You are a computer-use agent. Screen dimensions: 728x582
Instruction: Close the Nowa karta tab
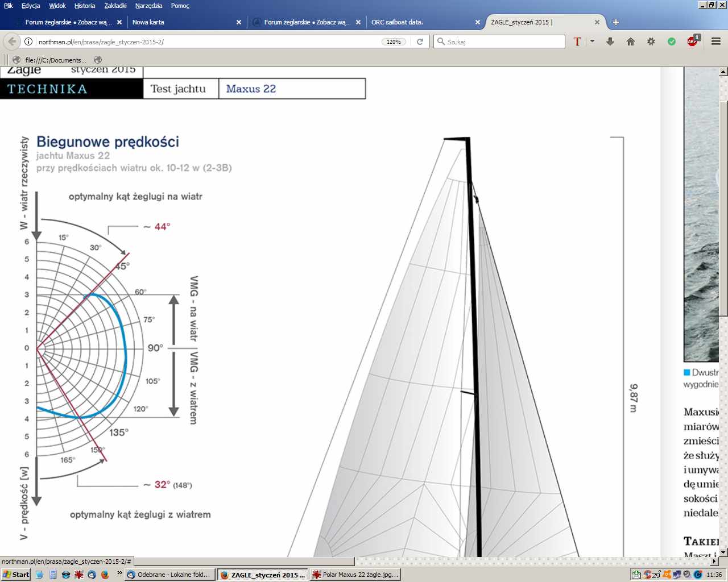(x=239, y=22)
